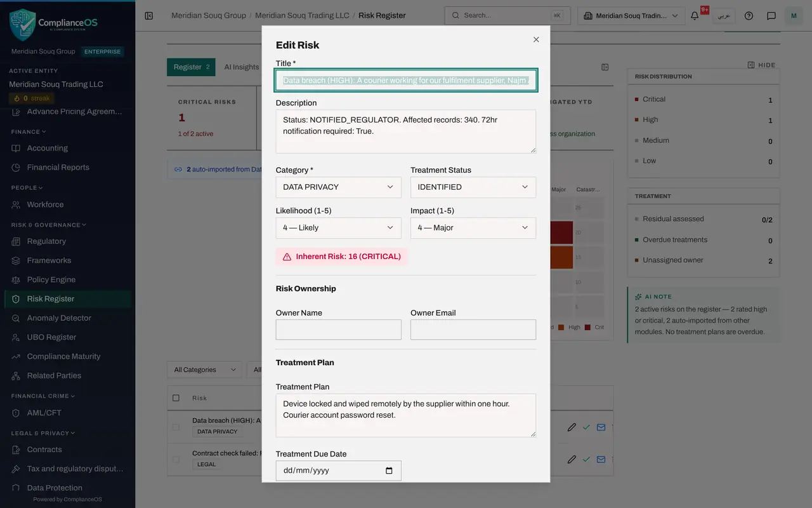Switch language with the Arabic button
812x508 pixels.
tap(723, 16)
